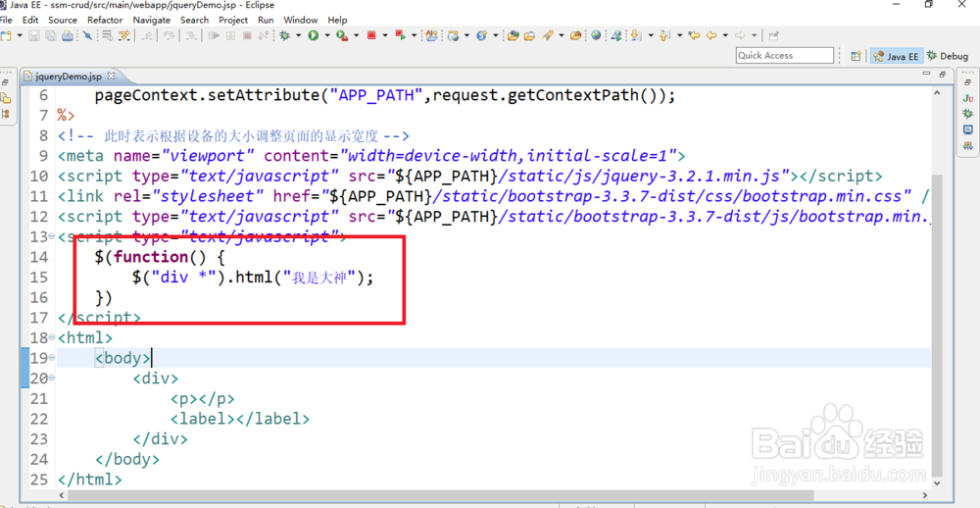Close the jqueryDemo.jsp editor tab
980x508 pixels.
[x=112, y=76]
